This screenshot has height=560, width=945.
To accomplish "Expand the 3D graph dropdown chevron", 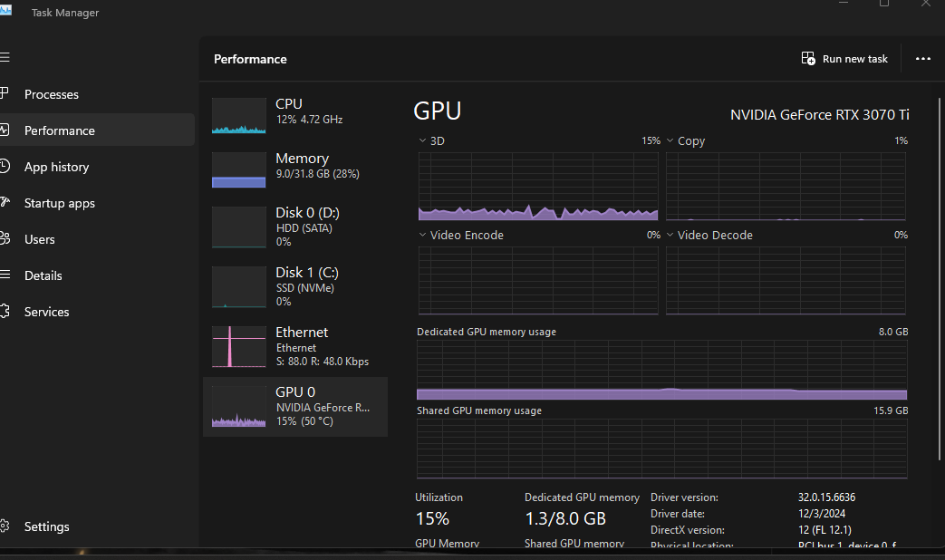I will [422, 141].
